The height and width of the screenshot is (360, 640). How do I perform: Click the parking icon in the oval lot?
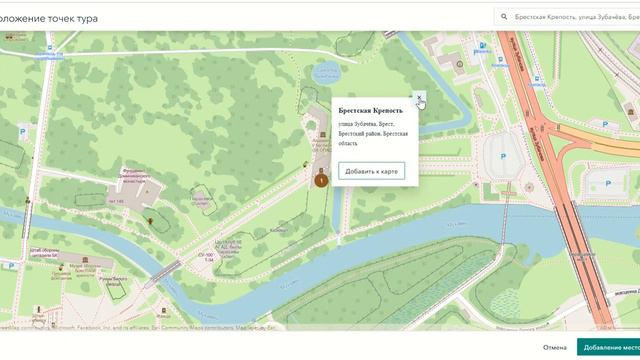(x=503, y=156)
